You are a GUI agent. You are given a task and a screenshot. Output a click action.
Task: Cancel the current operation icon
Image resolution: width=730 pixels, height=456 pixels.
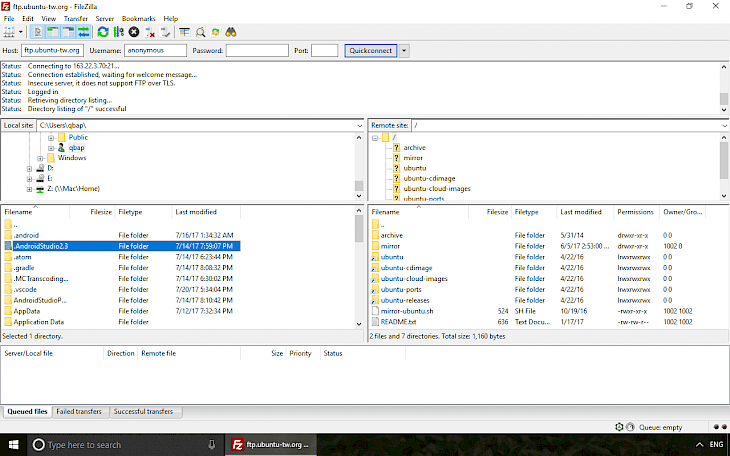(x=134, y=32)
